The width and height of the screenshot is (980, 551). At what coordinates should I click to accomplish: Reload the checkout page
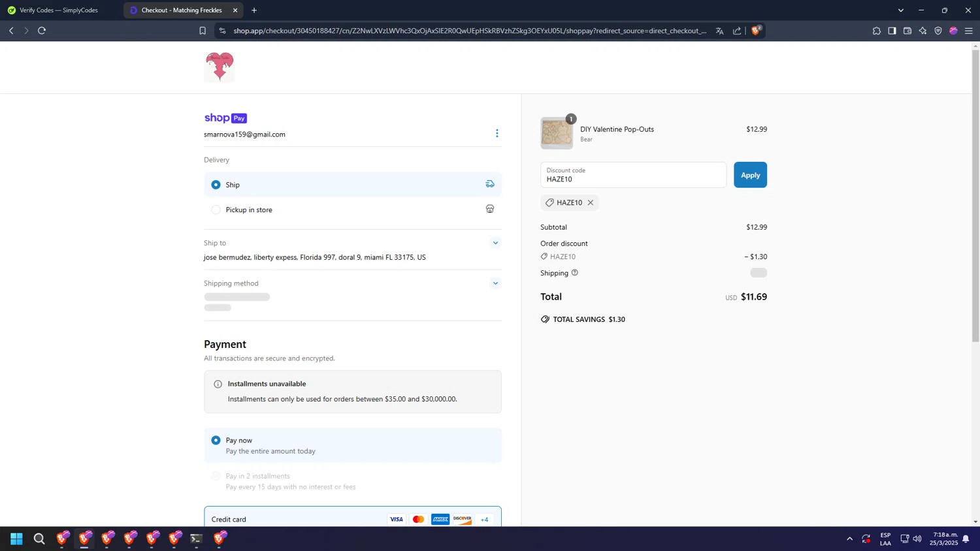tap(42, 31)
